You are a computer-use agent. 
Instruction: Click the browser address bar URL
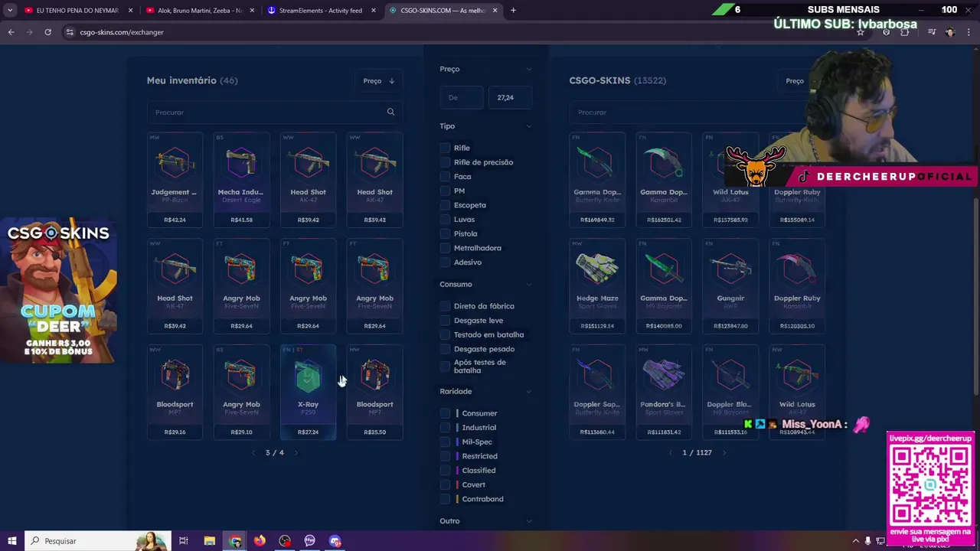[122, 32]
